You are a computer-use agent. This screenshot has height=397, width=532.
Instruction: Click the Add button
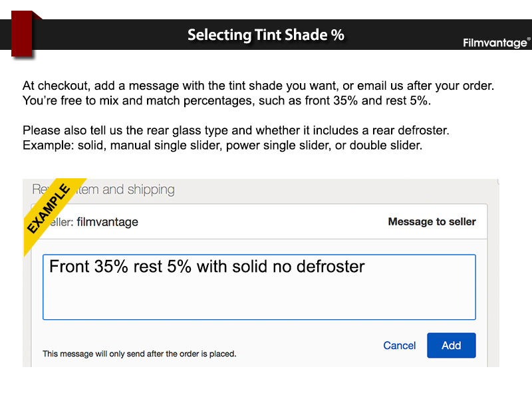(451, 345)
